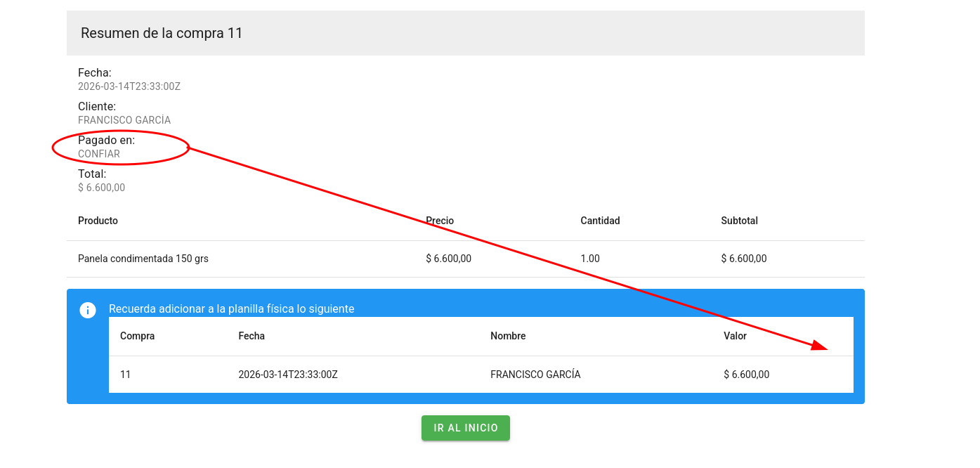Screen dimensions: 980x468
Task: Click the reminder text about planilla física
Action: 231,308
